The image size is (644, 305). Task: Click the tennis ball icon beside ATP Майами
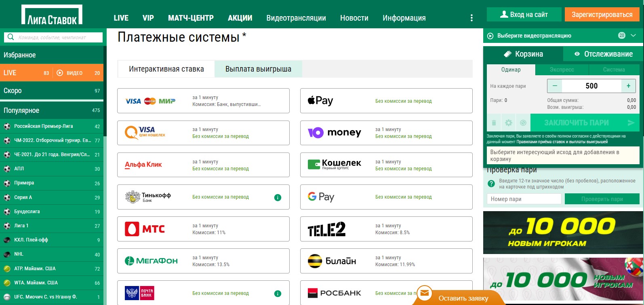pyautogui.click(x=7, y=269)
